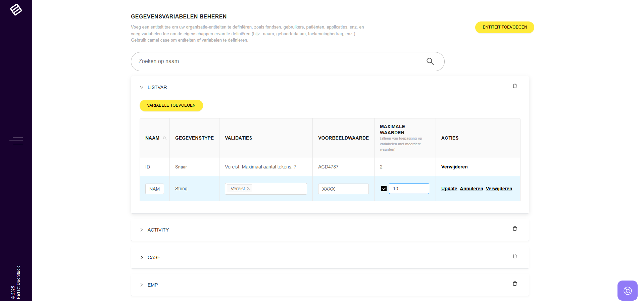Click the NAAM column search icon
644x301 pixels.
pos(164,138)
